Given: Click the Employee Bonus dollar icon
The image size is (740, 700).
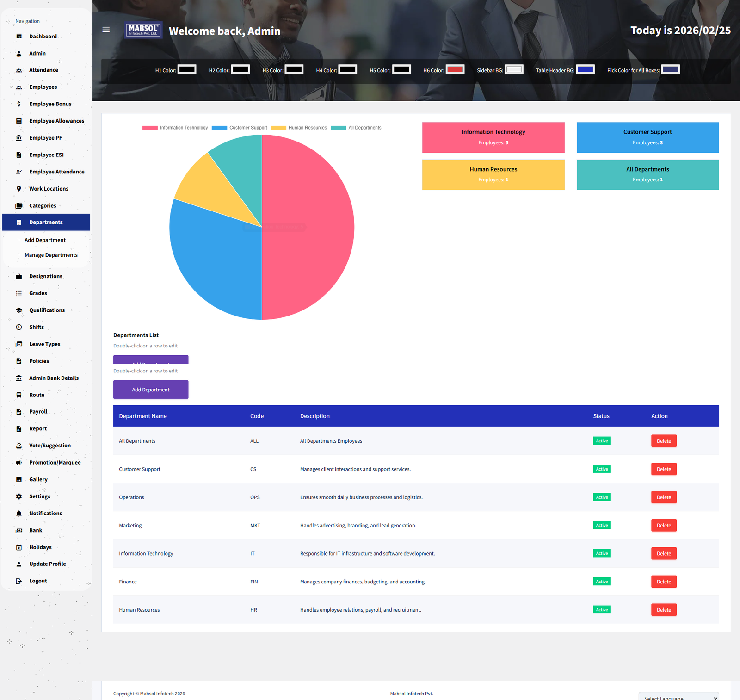Looking at the screenshot, I should [19, 104].
